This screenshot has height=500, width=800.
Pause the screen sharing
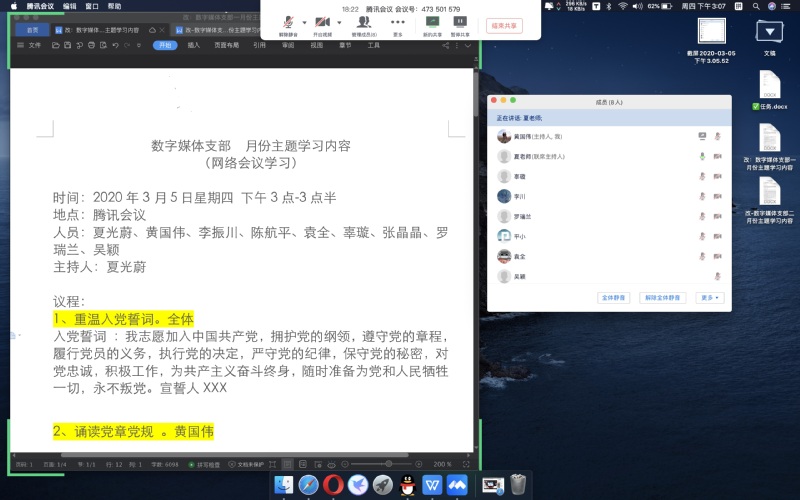click(460, 23)
